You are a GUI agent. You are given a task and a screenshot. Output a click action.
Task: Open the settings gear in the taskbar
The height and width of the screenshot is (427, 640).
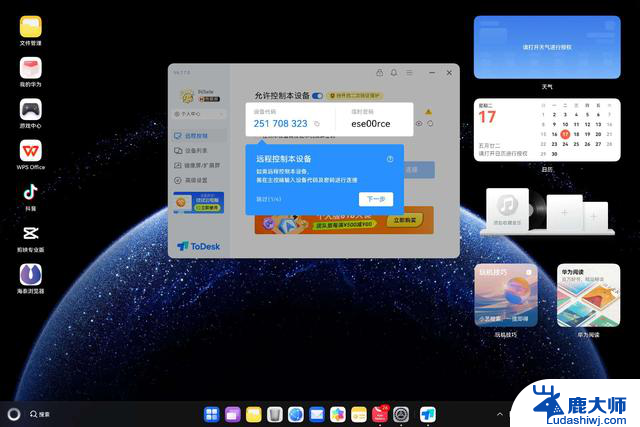[401, 415]
